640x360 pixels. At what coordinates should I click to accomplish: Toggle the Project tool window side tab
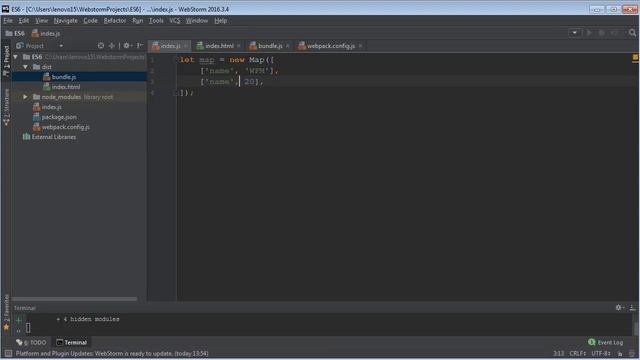pos(6,61)
